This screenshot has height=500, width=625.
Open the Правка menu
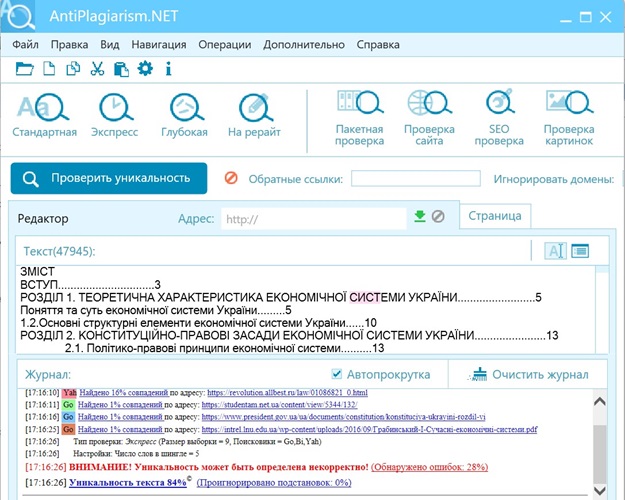tap(69, 44)
